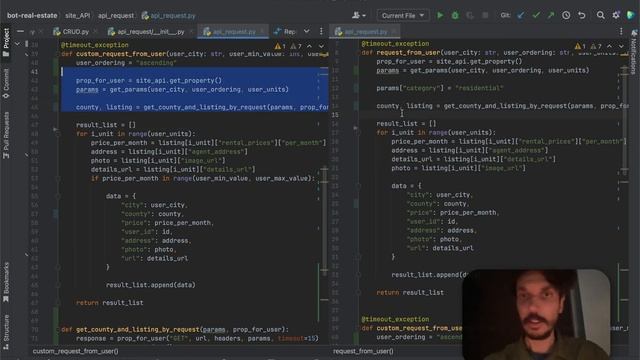Close the CRUD.py tab
This screenshot has height=360, width=640.
point(95,31)
